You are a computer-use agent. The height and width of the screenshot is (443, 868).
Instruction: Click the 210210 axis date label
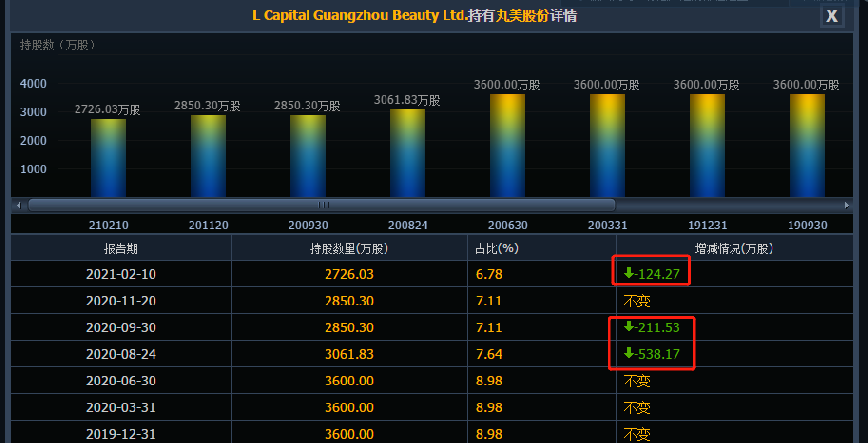tap(108, 225)
